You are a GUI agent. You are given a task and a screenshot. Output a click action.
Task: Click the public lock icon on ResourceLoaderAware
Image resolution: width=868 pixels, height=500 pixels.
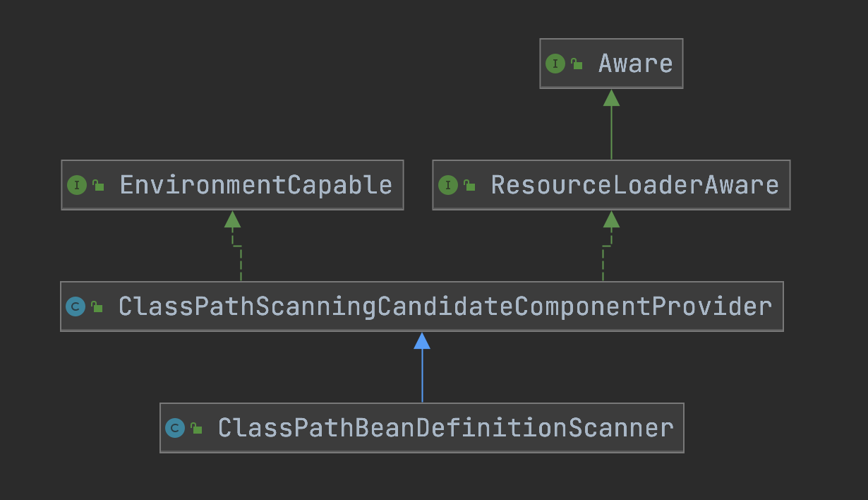click(469, 186)
